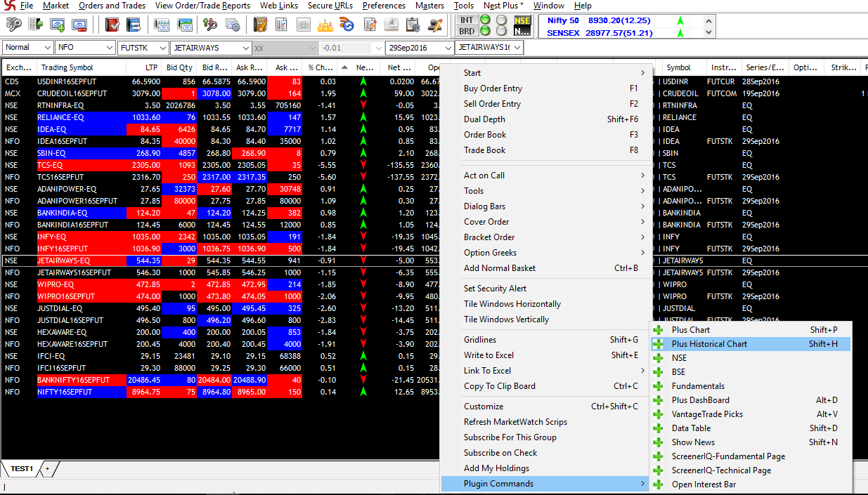The height and width of the screenshot is (495, 868).
Task: Click the stacked windows with gear icon
Action: pyautogui.click(x=232, y=25)
